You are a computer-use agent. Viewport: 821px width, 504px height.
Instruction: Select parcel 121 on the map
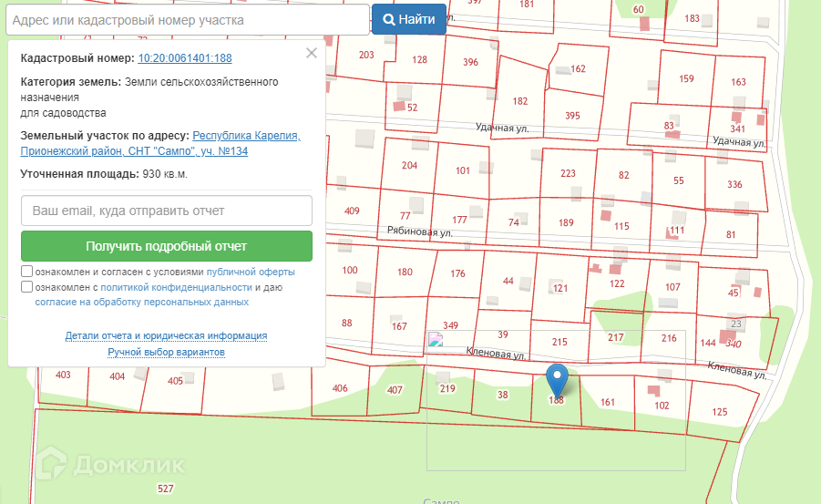click(x=560, y=288)
